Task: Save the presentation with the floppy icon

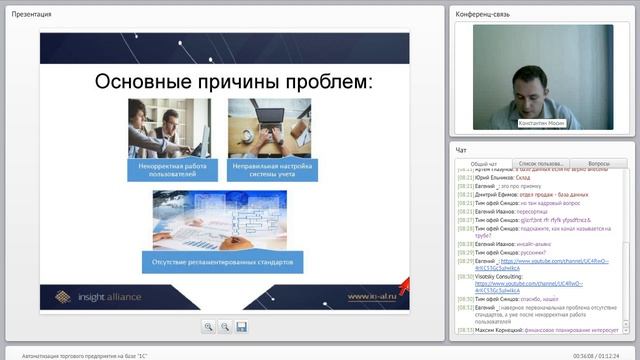Action: pos(242,327)
